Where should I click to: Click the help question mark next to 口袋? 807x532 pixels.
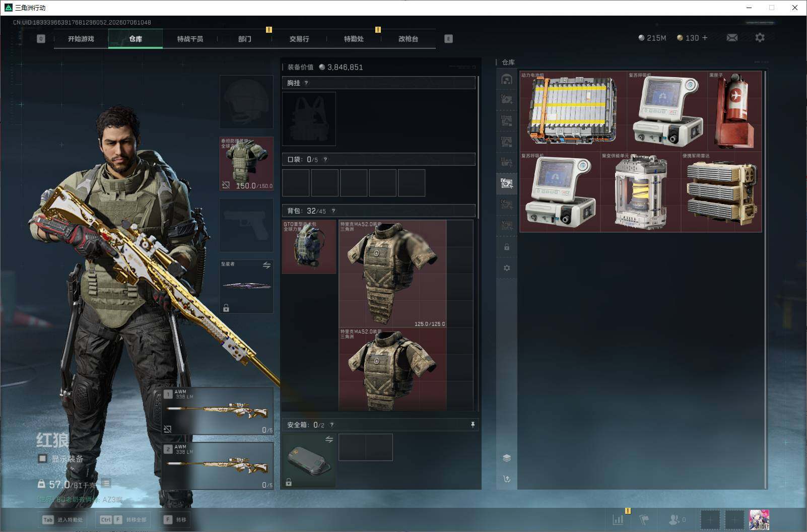(325, 160)
